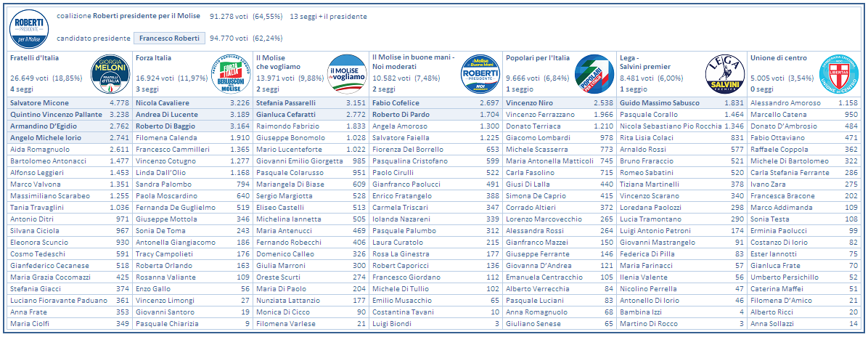This screenshot has height=337, width=868.
Task: Select elected candidate Salvatore Micone
Action: tap(39, 103)
